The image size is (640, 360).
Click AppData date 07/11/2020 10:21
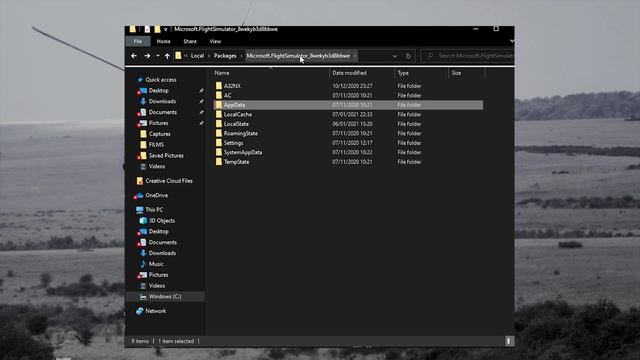(352, 105)
